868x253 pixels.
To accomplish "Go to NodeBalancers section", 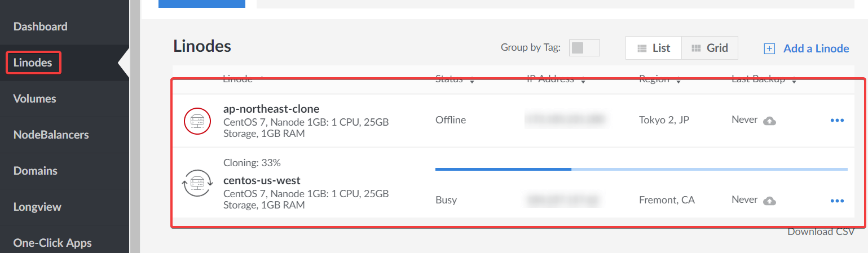I will (51, 135).
